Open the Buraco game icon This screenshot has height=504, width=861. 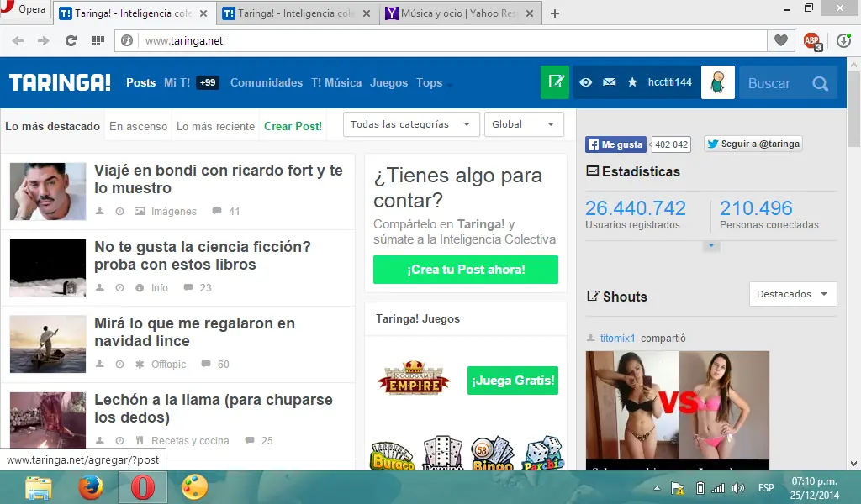pos(392,456)
